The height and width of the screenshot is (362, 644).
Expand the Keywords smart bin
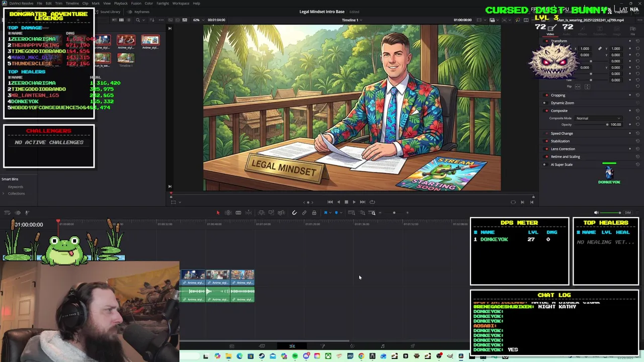pos(15,187)
